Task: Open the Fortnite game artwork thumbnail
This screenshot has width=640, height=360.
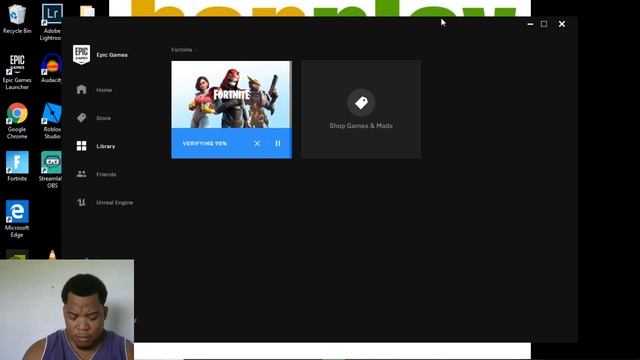Action: (x=231, y=95)
